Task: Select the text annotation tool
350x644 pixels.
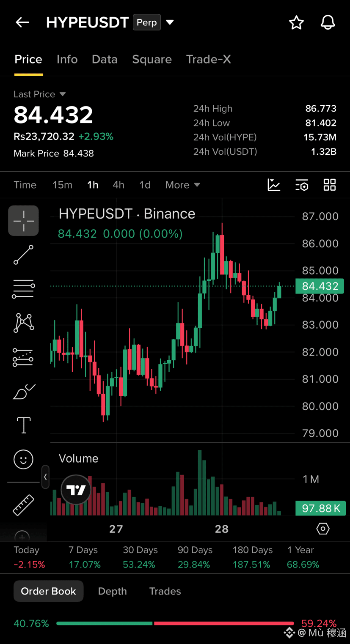Action: [23, 425]
